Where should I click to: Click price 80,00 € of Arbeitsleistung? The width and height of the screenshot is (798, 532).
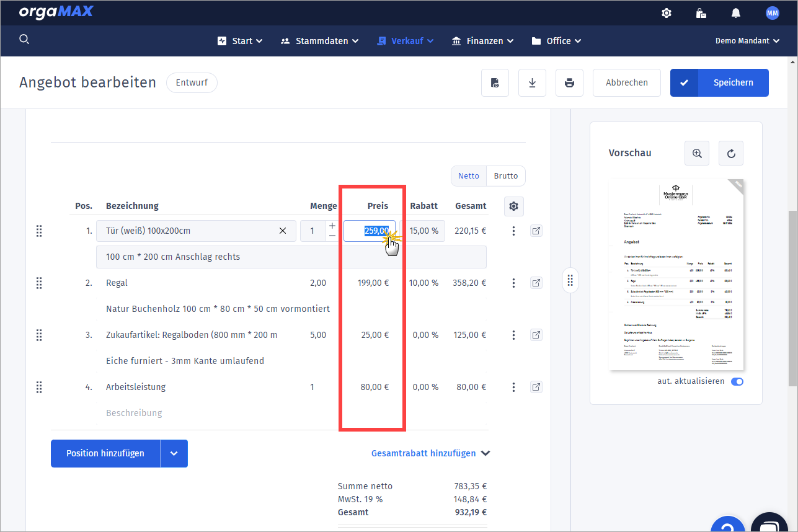pos(375,387)
